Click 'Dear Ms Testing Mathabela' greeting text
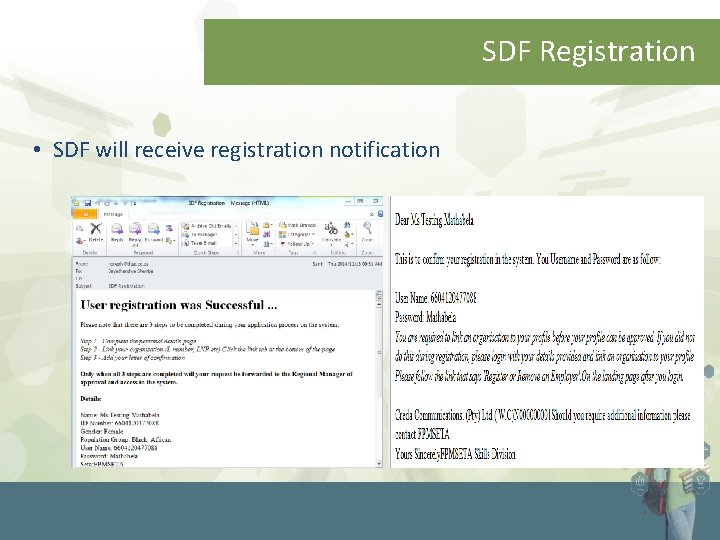This screenshot has width=720, height=540. (434, 220)
